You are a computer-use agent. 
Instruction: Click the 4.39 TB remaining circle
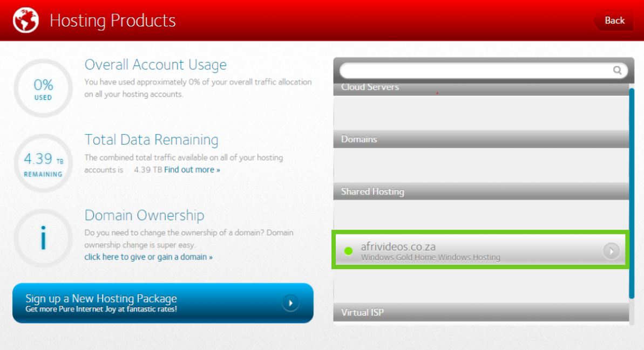pos(43,163)
